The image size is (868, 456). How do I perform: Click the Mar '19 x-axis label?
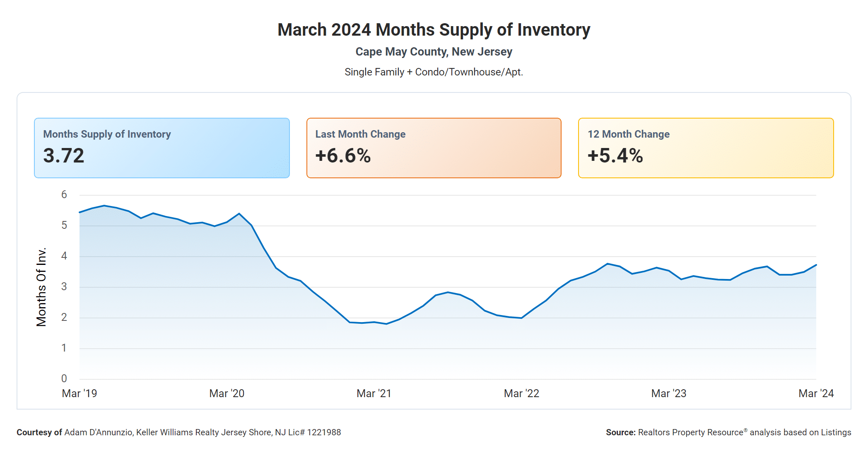click(80, 393)
